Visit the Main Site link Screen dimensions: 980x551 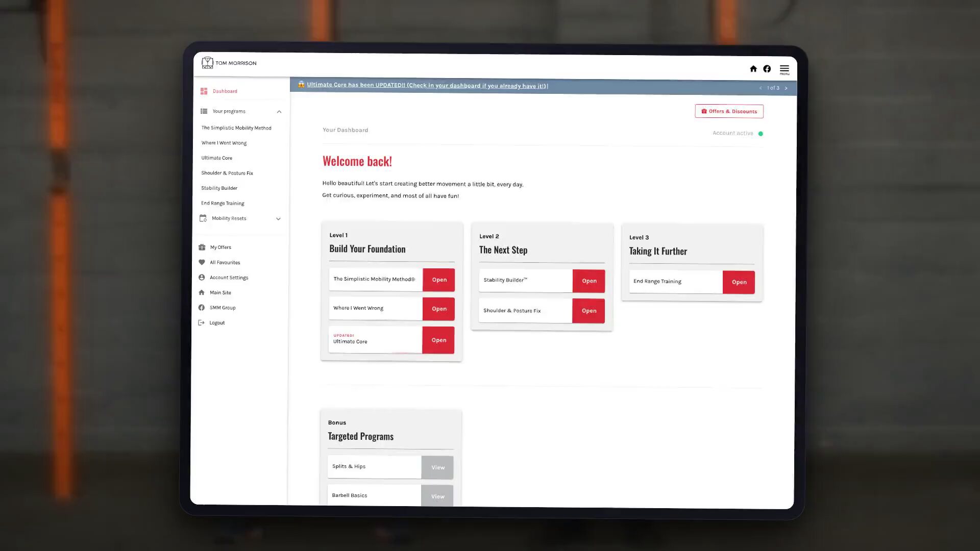[220, 292]
